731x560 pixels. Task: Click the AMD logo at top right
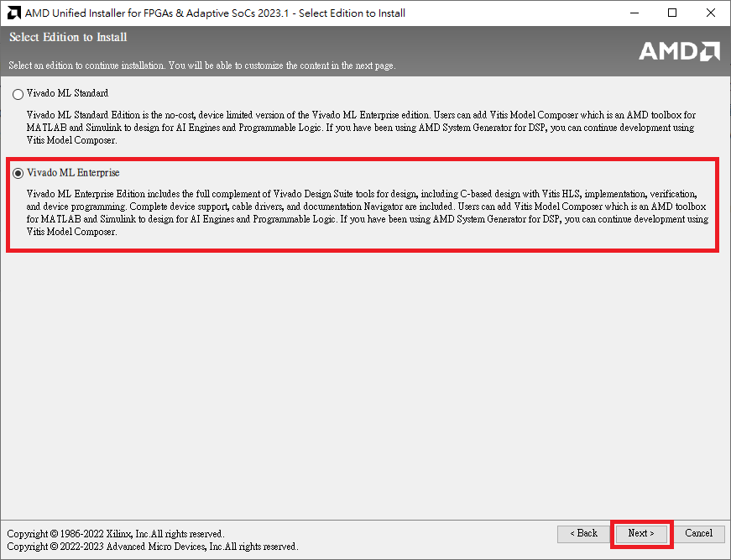(678, 51)
